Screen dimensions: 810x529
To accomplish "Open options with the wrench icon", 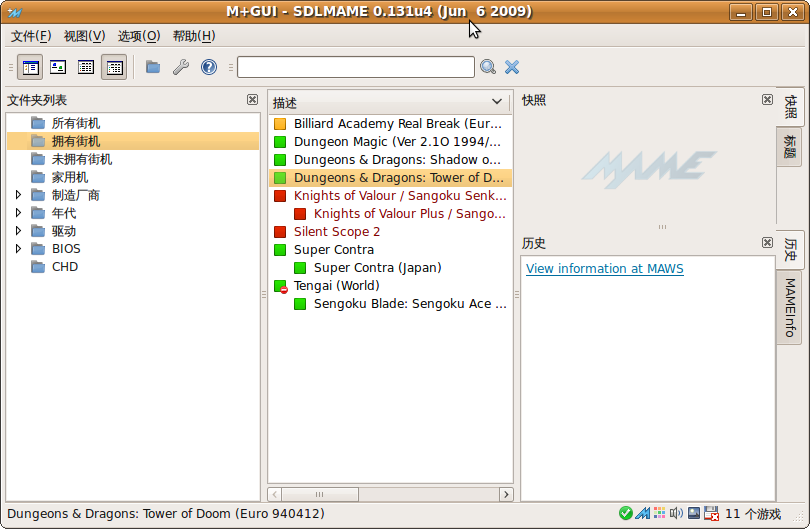I will tap(181, 67).
